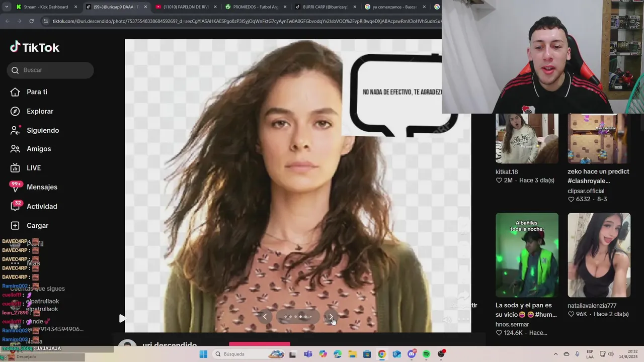
Task: Open Microsoft Teams from taskbar
Action: (x=308, y=354)
